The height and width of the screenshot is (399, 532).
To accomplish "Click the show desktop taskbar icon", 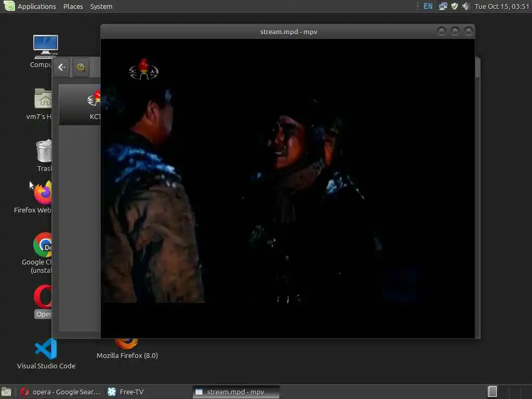I will pos(6,392).
